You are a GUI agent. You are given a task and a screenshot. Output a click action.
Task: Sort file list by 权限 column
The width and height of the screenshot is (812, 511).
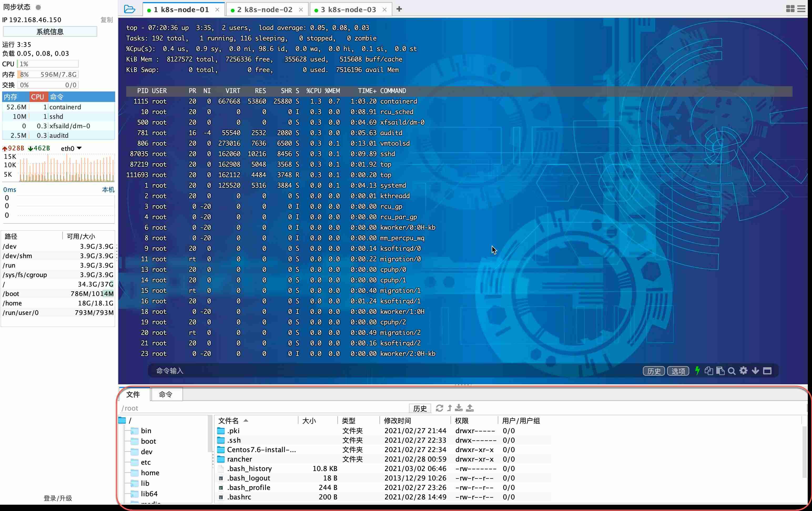click(474, 421)
